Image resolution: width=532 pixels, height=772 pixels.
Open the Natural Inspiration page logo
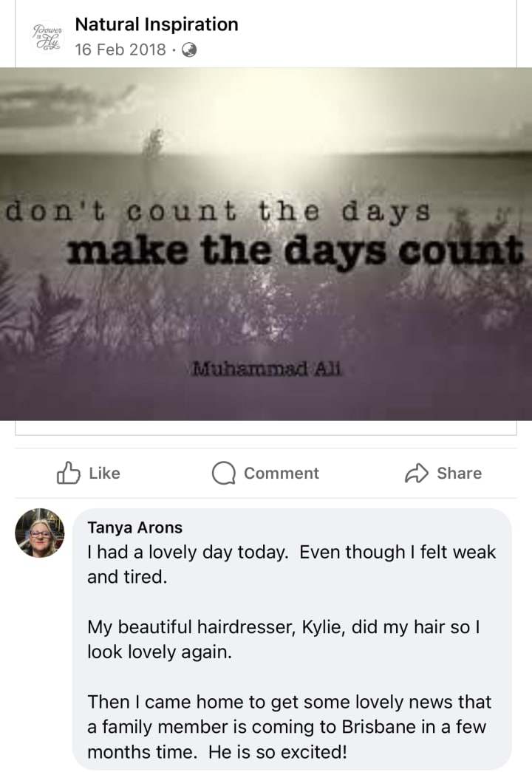(47, 37)
